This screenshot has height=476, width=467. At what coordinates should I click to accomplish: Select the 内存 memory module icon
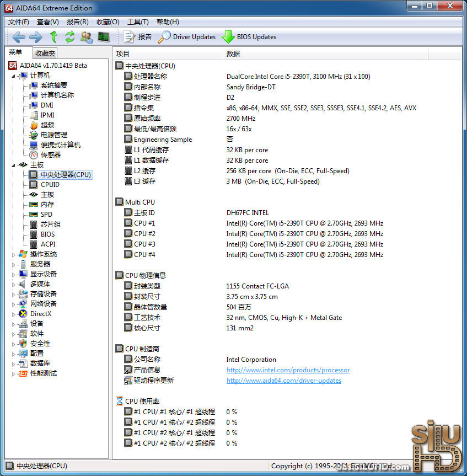(34, 205)
